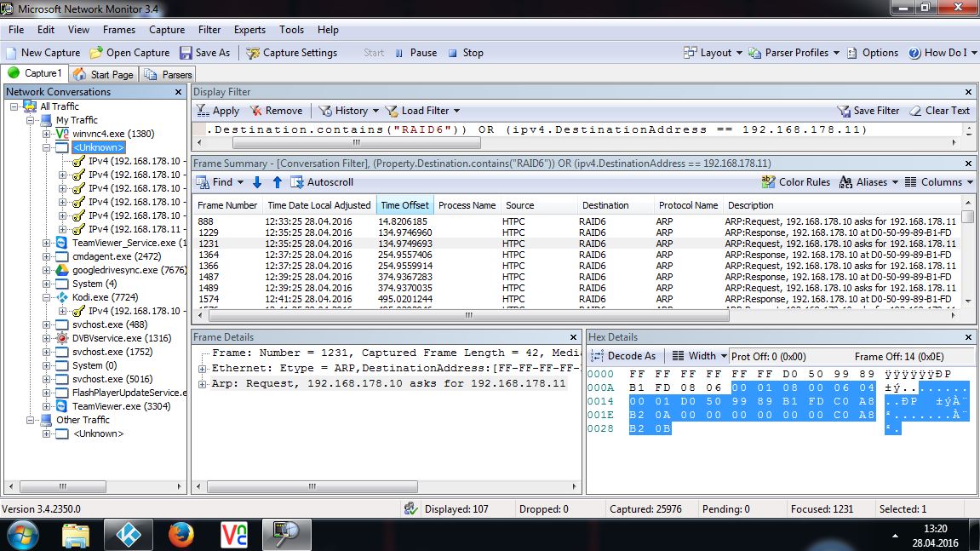Jump to previous frame with up arrow
The width and height of the screenshot is (980, 551).
click(278, 182)
